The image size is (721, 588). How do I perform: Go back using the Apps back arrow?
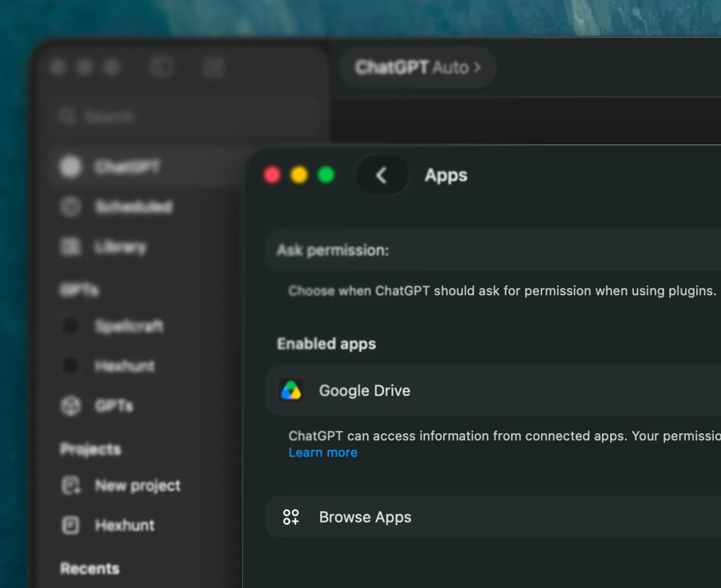tap(382, 175)
